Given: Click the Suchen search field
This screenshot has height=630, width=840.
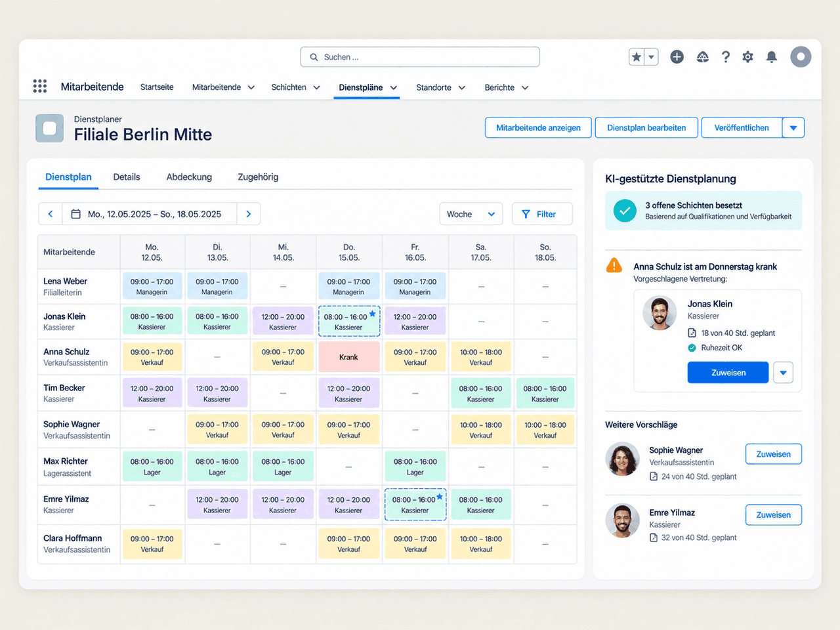Looking at the screenshot, I should (x=420, y=57).
